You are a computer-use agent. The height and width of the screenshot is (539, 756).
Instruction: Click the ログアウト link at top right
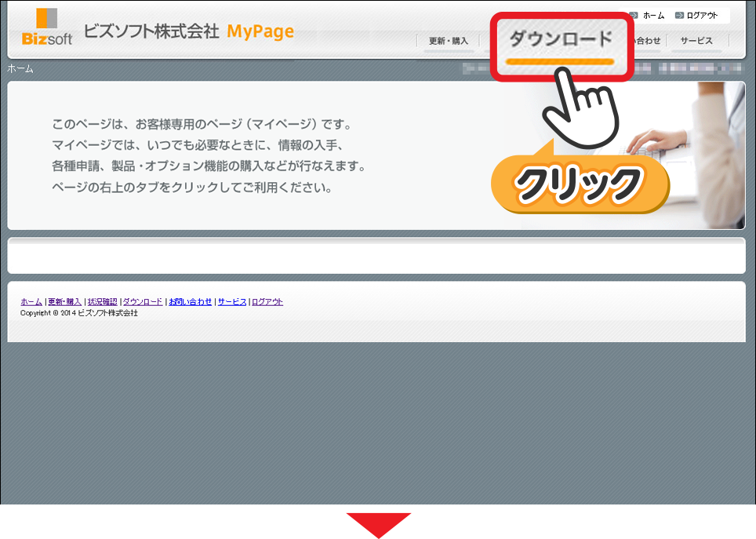(x=702, y=15)
